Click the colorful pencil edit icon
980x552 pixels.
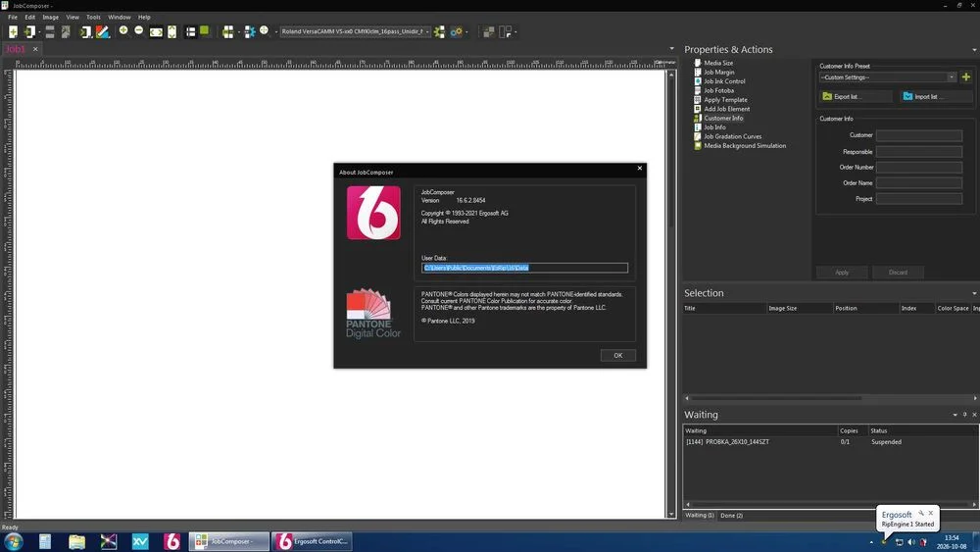coord(103,32)
